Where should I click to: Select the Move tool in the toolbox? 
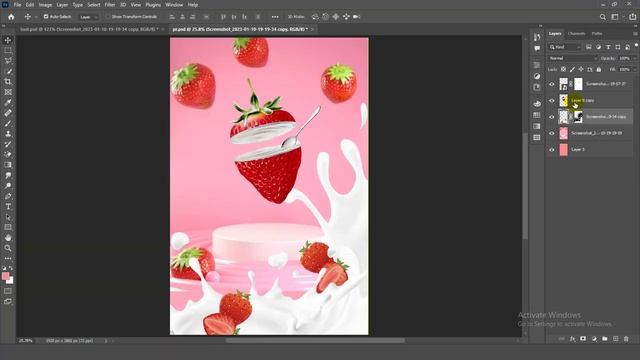(8, 40)
